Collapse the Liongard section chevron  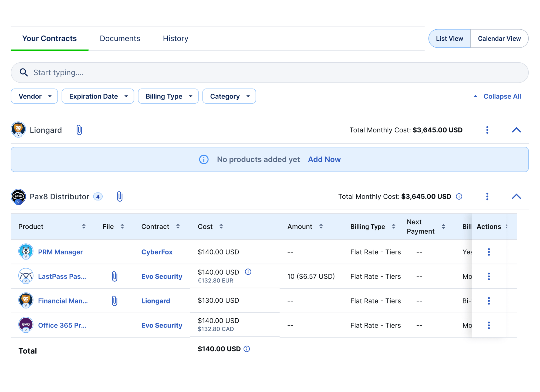pos(517,130)
